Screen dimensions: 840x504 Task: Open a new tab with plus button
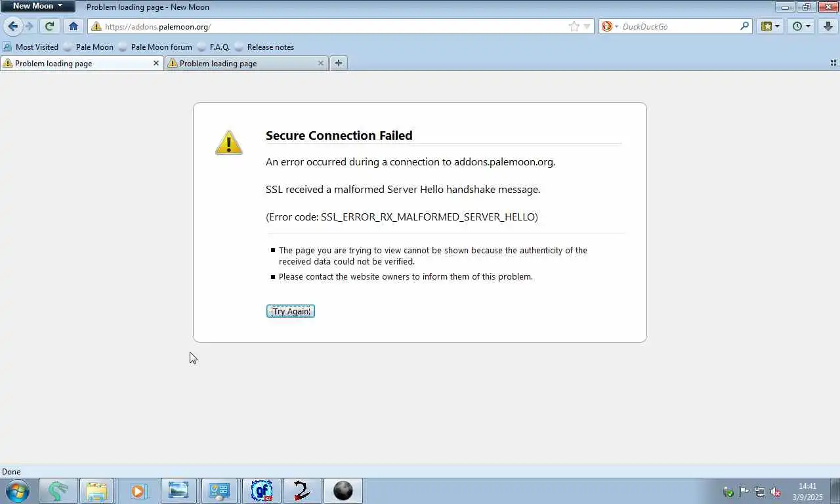[338, 63]
